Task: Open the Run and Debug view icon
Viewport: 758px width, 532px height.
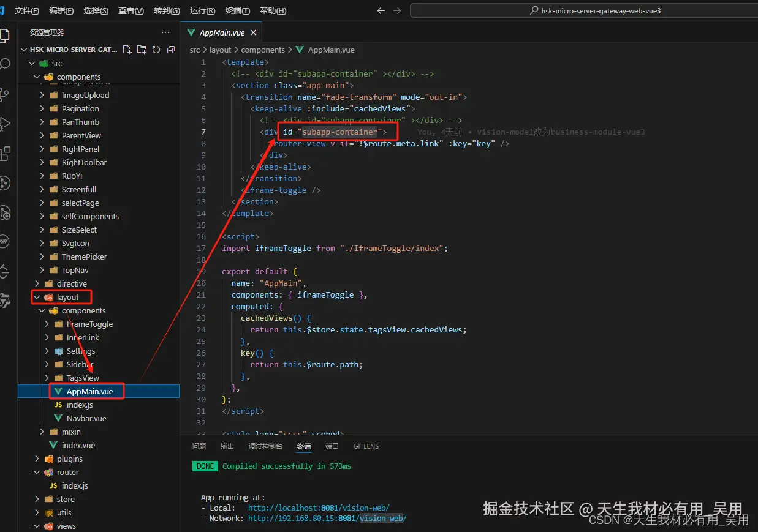Action: coord(5,124)
